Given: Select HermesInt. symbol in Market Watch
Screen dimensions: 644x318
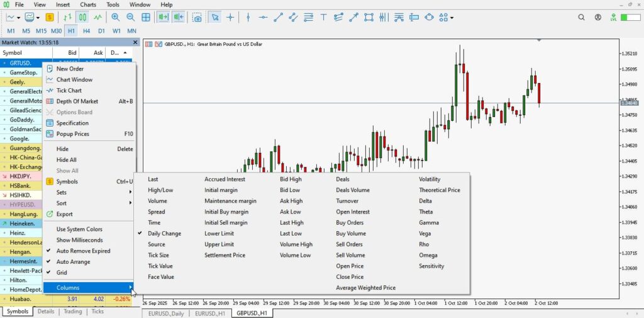Looking at the screenshot, I should [x=23, y=261].
